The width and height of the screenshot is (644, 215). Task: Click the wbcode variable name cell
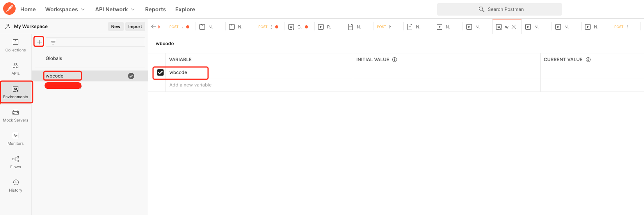[x=259, y=72]
